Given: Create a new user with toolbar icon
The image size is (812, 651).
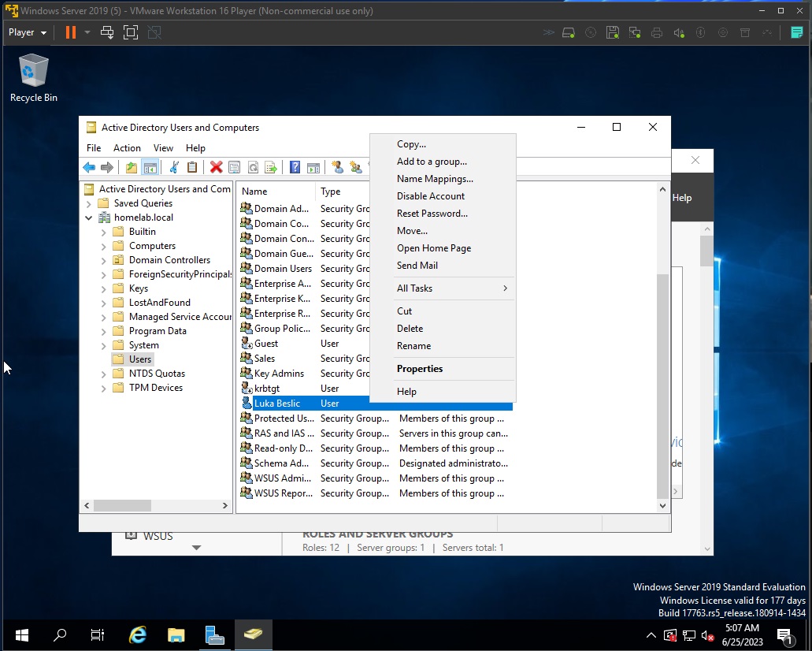Looking at the screenshot, I should pos(338,167).
